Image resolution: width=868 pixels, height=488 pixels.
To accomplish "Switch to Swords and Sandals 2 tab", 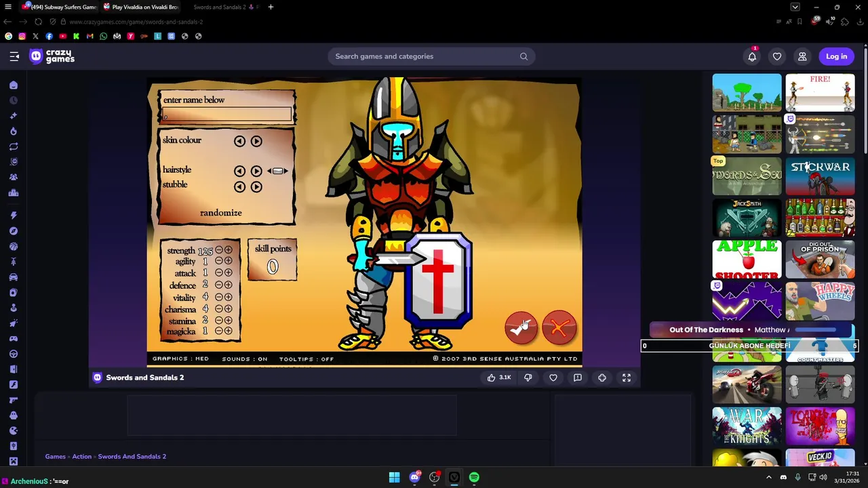I will click(221, 7).
